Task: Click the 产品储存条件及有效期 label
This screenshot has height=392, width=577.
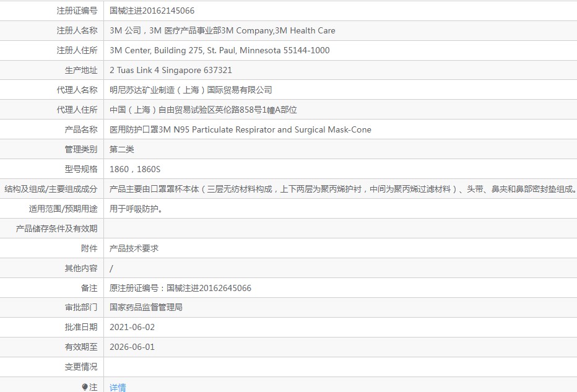Action: coord(57,229)
